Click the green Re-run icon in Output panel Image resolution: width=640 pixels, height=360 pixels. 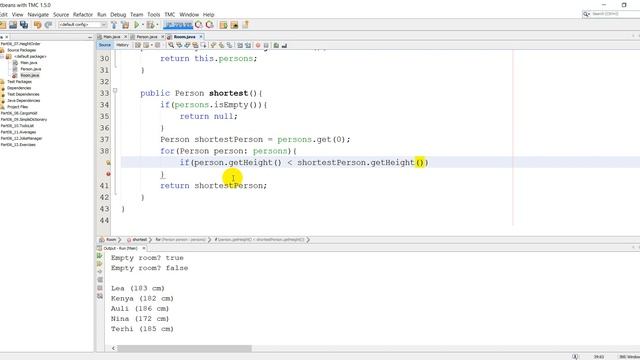[100, 256]
